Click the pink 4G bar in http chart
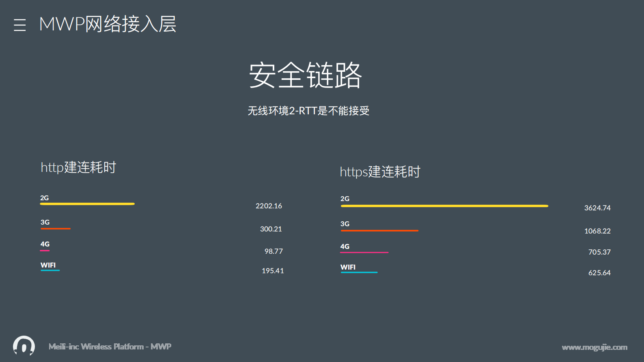644x362 pixels. coord(45,251)
